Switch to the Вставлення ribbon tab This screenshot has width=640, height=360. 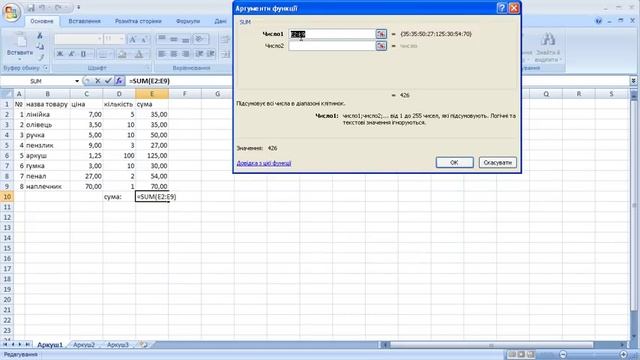pyautogui.click(x=84, y=21)
